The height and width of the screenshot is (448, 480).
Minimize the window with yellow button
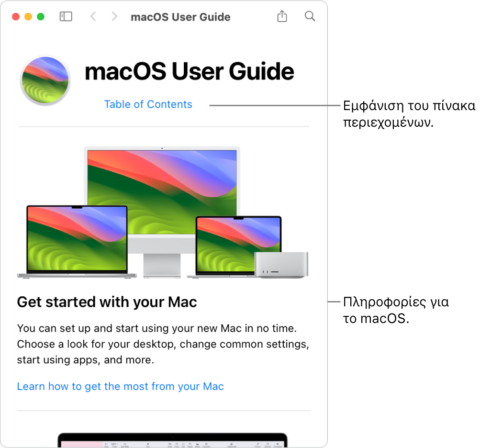coord(28,17)
